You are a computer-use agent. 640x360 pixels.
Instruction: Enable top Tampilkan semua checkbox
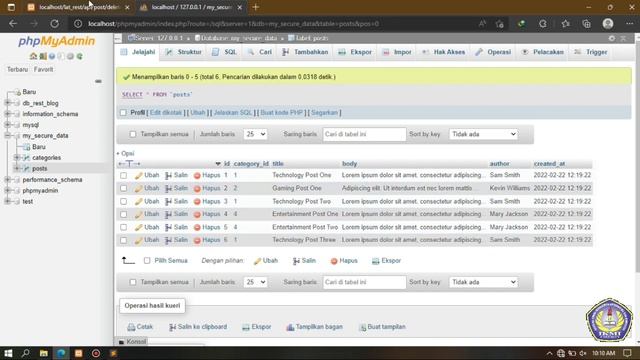coord(133,134)
